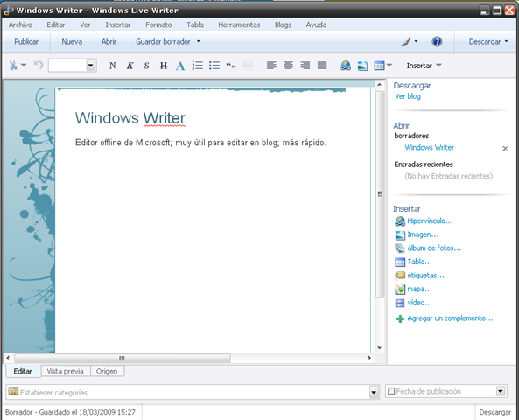Open help with the question mark icon
519x420 pixels.
[x=437, y=42]
